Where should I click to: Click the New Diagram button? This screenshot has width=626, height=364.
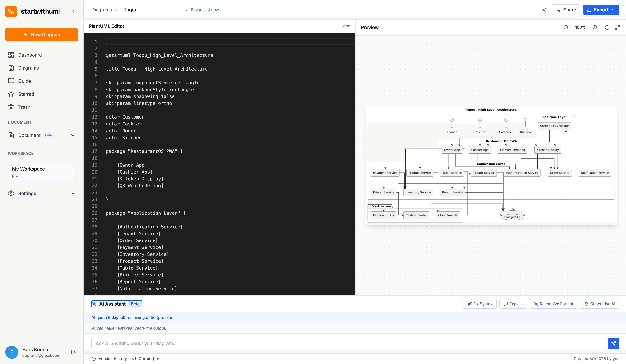pos(41,34)
